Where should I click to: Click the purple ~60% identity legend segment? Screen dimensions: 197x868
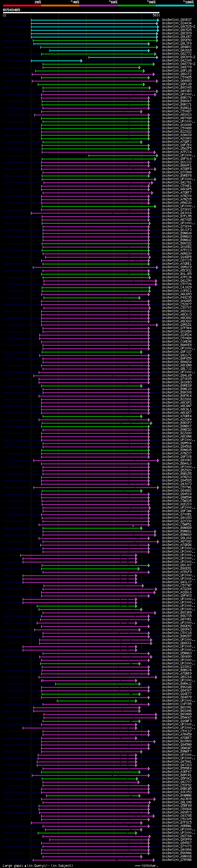tap(99, 6)
